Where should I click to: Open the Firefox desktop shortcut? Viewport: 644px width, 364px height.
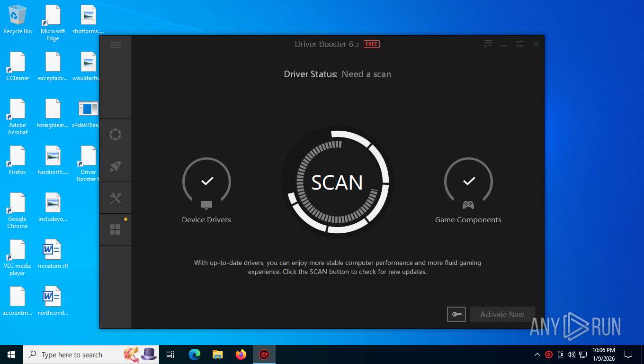[x=18, y=161]
